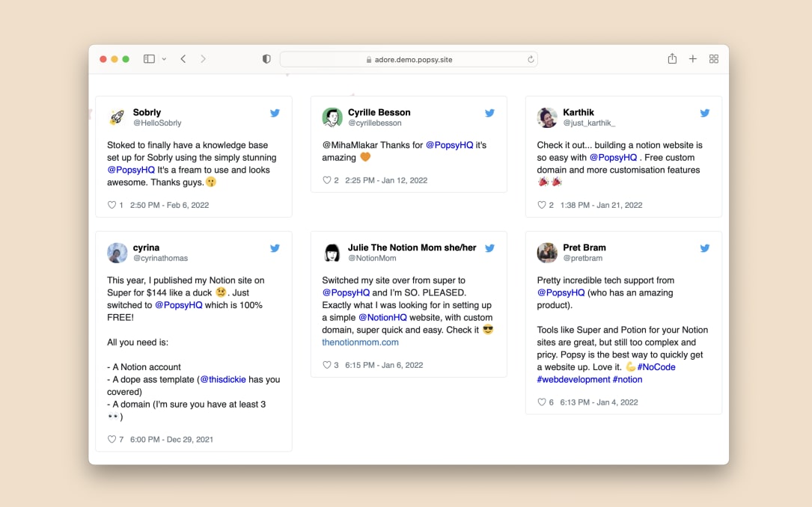Click the Karthik display name
Screen dimensions: 812x507
579,112
